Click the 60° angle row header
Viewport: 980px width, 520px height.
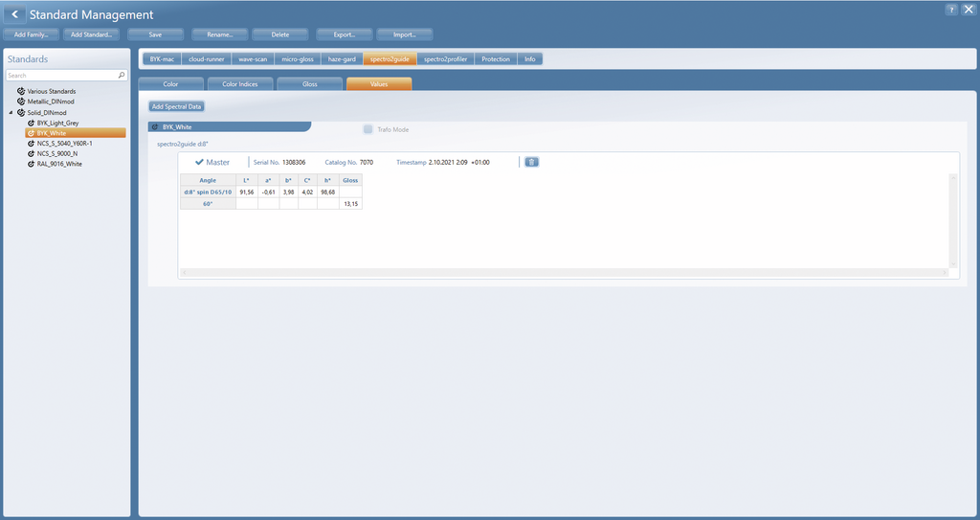coord(208,203)
